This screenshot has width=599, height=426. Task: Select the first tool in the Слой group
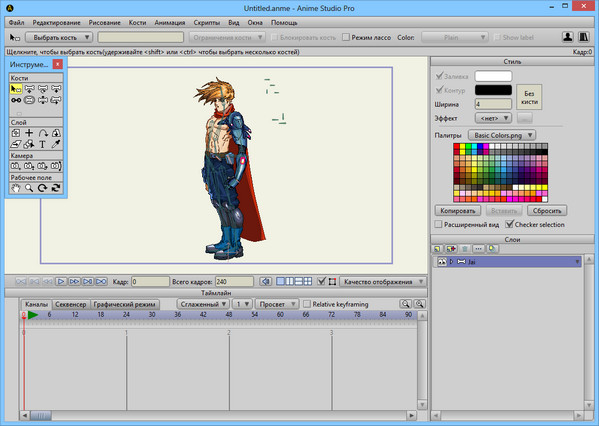pos(16,133)
